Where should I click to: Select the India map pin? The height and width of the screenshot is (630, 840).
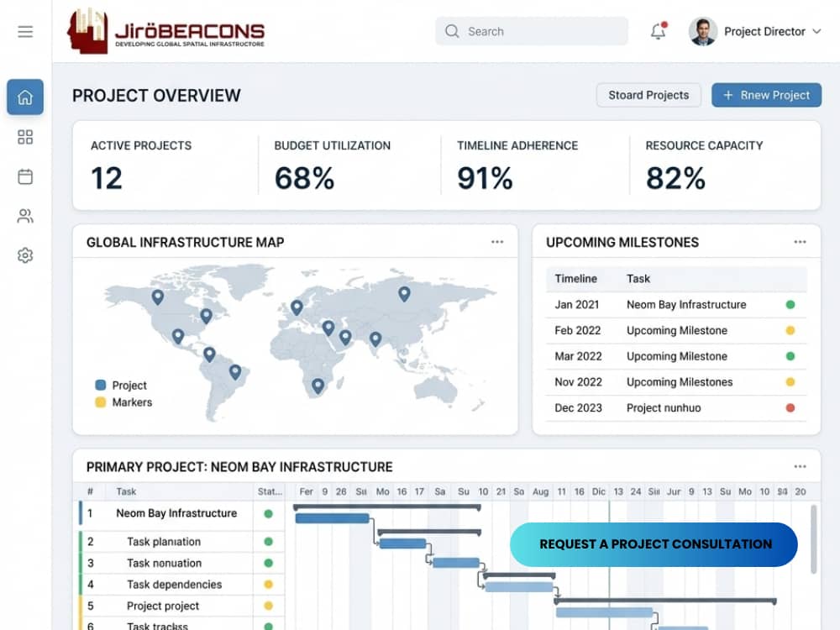375,339
